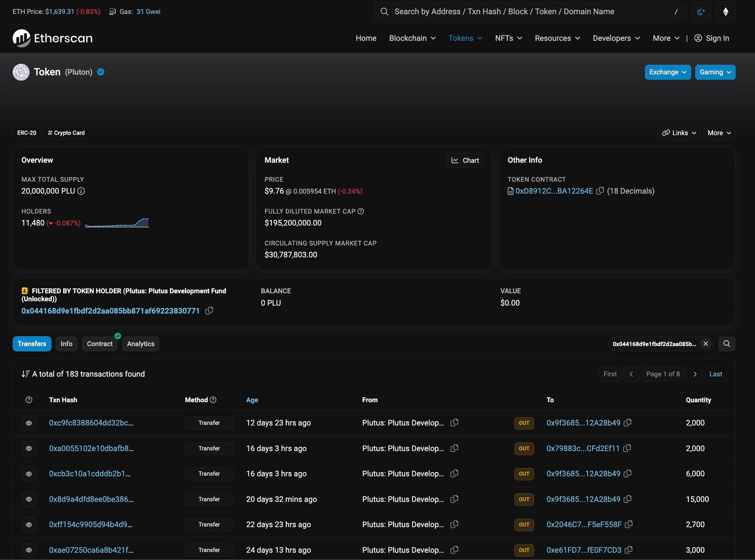The image size is (755, 560).
Task: Copy To address 0x2046C7...F5eF558F
Action: click(629, 524)
